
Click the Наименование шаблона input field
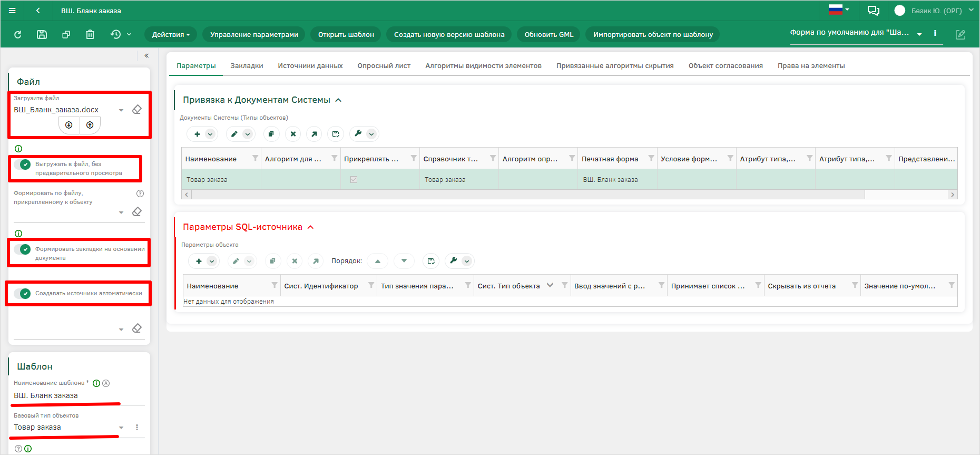pos(79,396)
